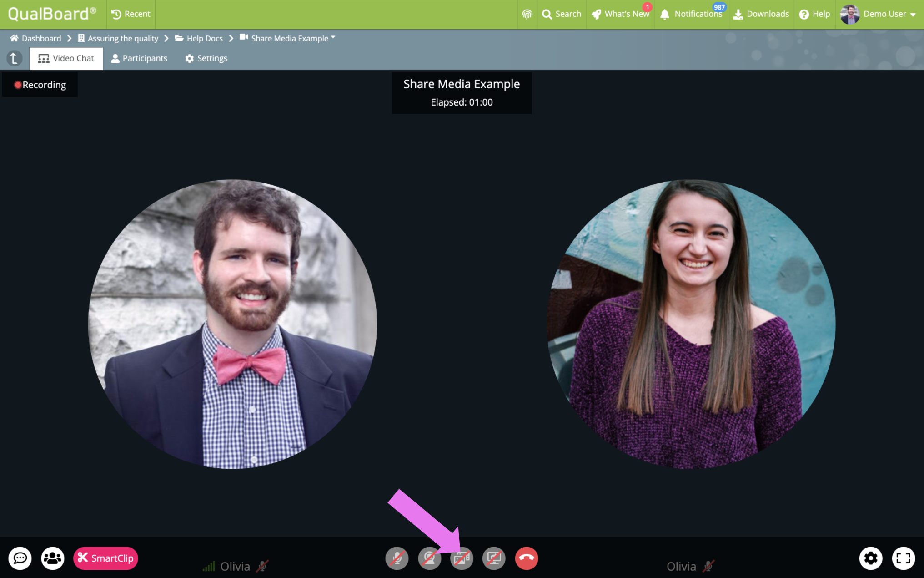Expand the Share Media Example breadcrumb dropdown
The width and height of the screenshot is (924, 578).
point(333,37)
